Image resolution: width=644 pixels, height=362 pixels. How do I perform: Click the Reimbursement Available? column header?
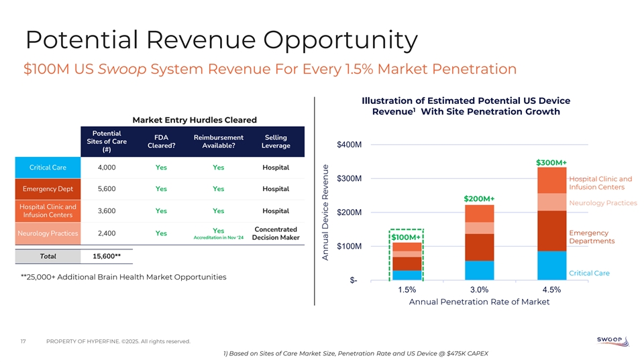click(x=218, y=141)
